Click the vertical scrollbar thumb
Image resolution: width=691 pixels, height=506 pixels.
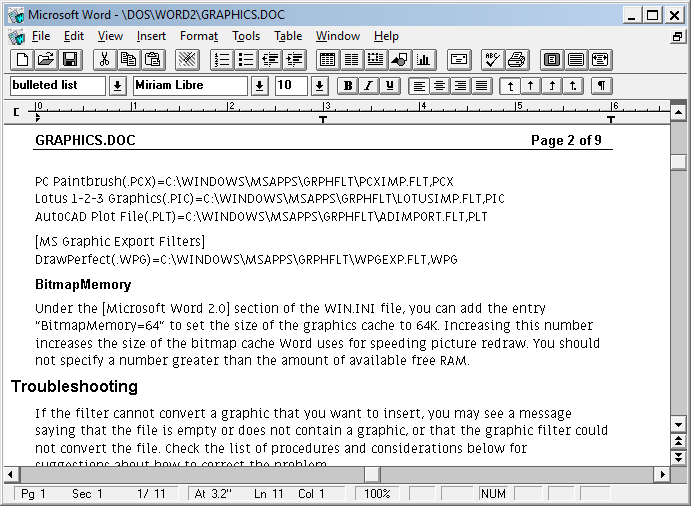pyautogui.click(x=678, y=162)
